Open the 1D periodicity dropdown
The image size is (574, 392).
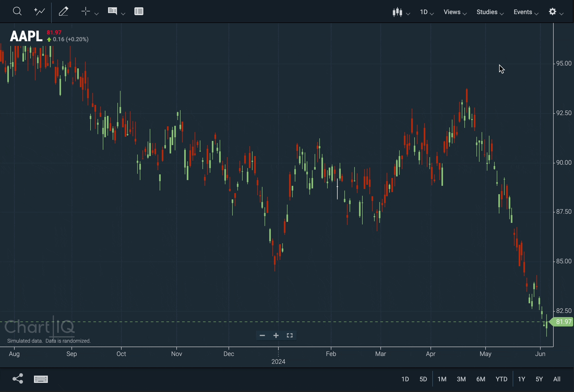[427, 12]
